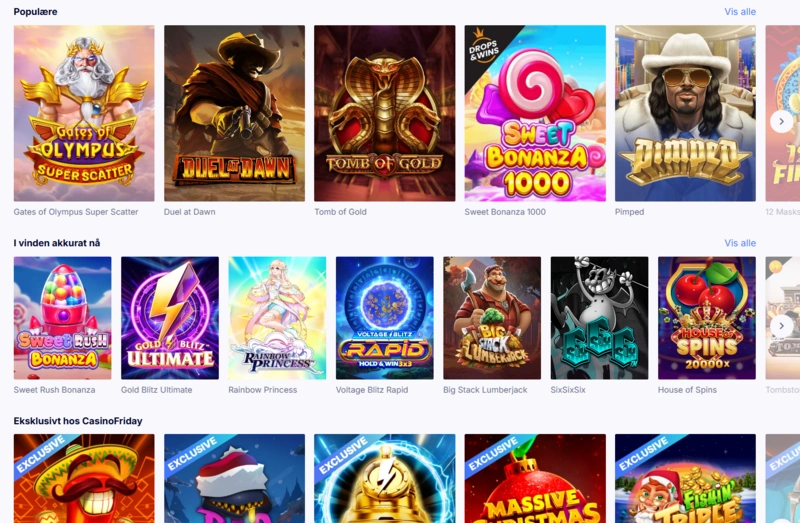Open the Tomb of Gold game tile
The image size is (800, 523).
click(385, 113)
